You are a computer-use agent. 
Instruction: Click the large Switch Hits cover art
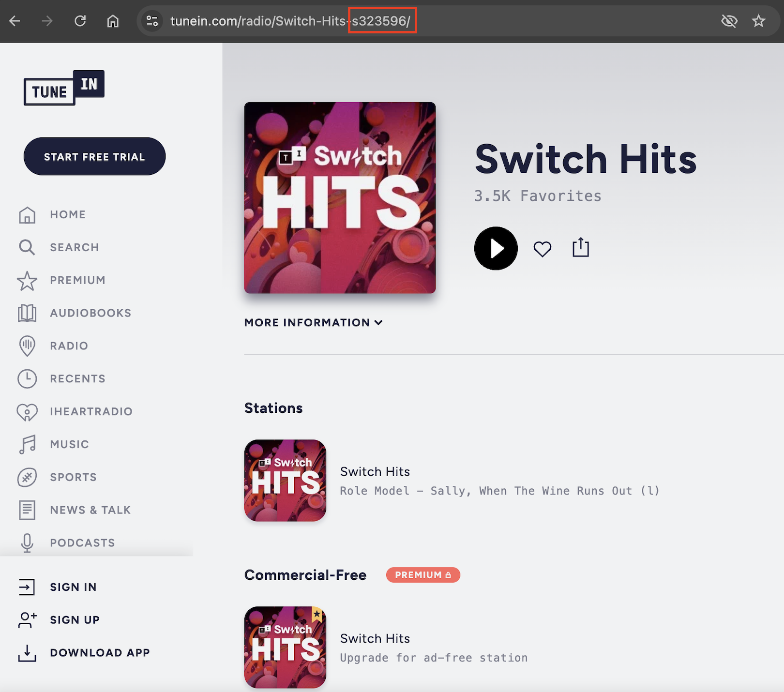point(340,197)
